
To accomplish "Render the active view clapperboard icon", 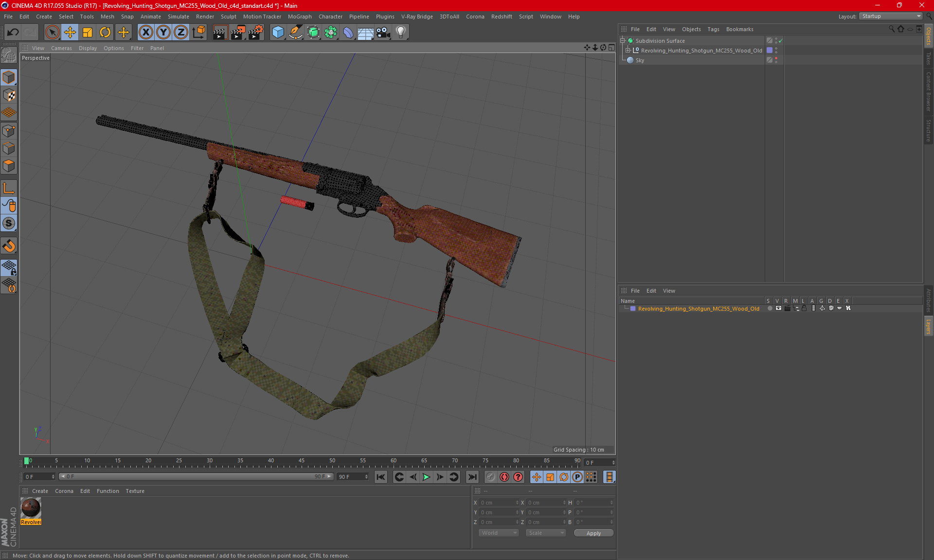I will (x=220, y=32).
